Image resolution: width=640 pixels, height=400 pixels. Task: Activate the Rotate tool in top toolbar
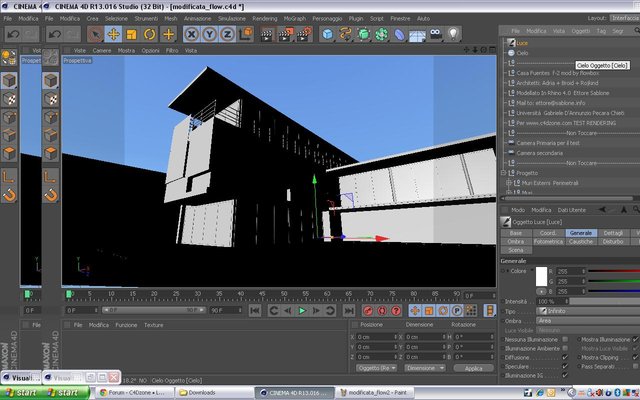pyautogui.click(x=149, y=34)
